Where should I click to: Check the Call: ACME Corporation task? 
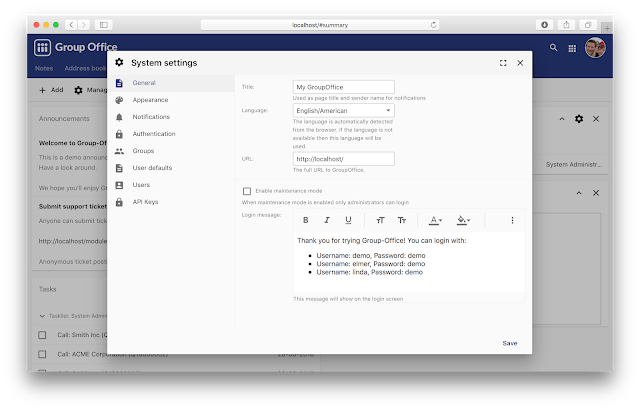point(42,354)
